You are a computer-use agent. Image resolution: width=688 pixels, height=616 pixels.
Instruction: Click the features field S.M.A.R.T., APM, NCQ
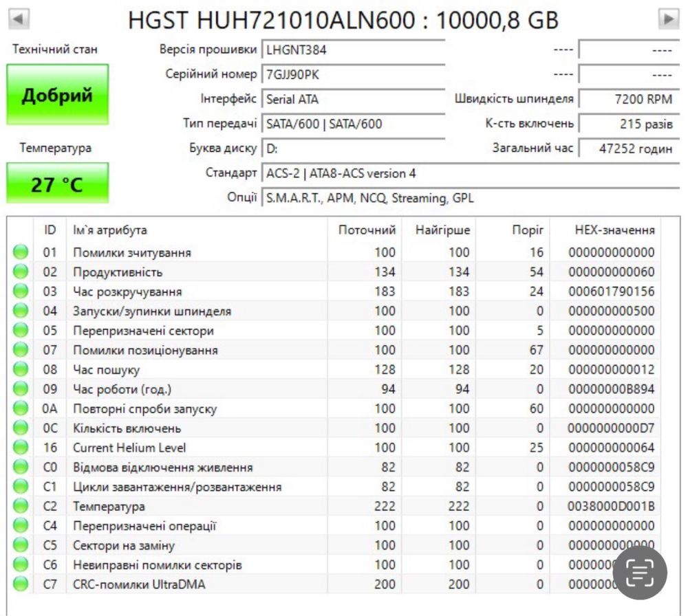pos(471,198)
